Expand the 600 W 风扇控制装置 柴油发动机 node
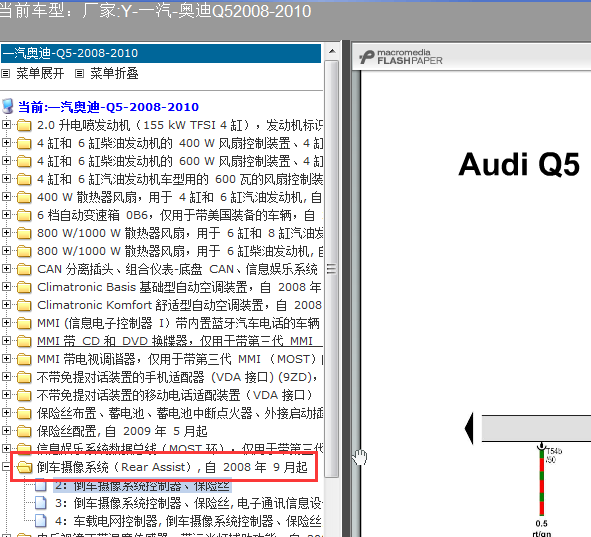Viewport: 591px width, 537px height. (x=6, y=161)
